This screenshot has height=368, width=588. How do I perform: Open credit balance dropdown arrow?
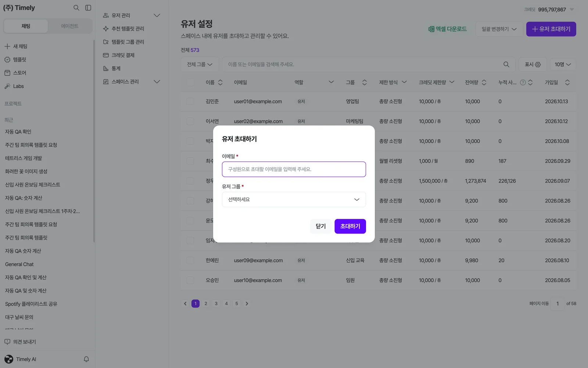pyautogui.click(x=572, y=10)
